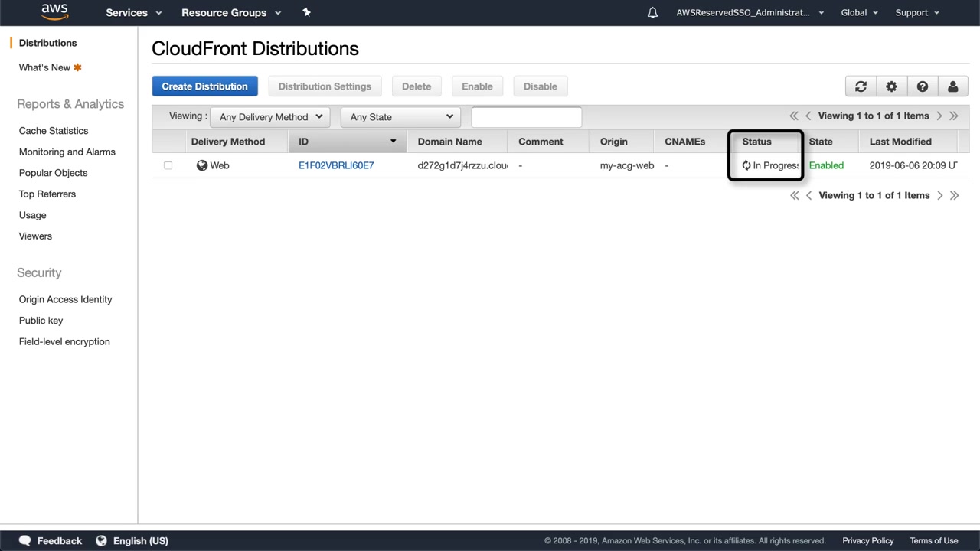
Task: Select the E1F02VBRLI60E7 distribution checkbox
Action: (168, 165)
